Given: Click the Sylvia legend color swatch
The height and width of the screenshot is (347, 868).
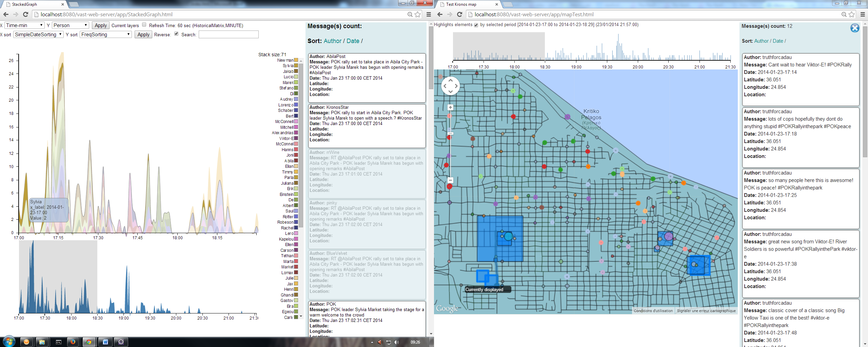Looking at the screenshot, I should click(296, 66).
